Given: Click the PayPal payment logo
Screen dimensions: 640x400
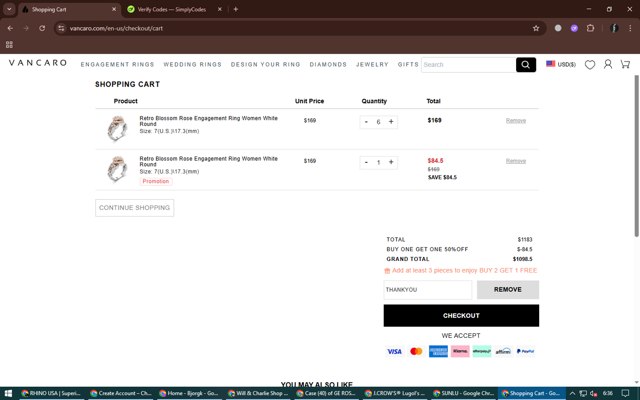Looking at the screenshot, I should coord(526,351).
